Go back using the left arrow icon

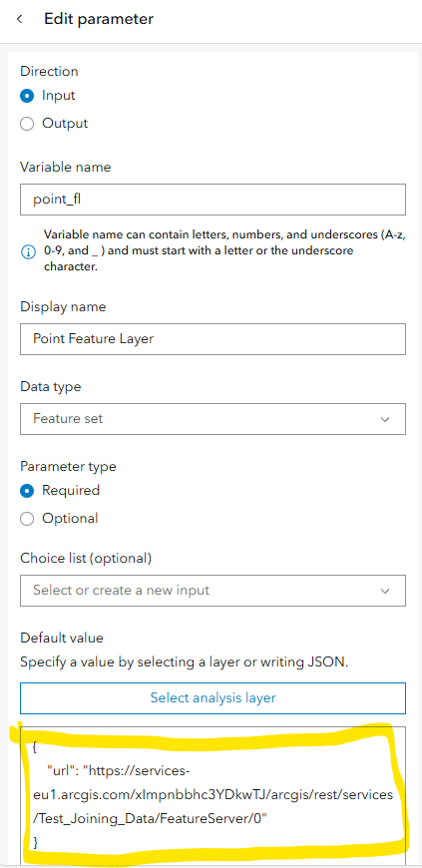click(x=19, y=19)
